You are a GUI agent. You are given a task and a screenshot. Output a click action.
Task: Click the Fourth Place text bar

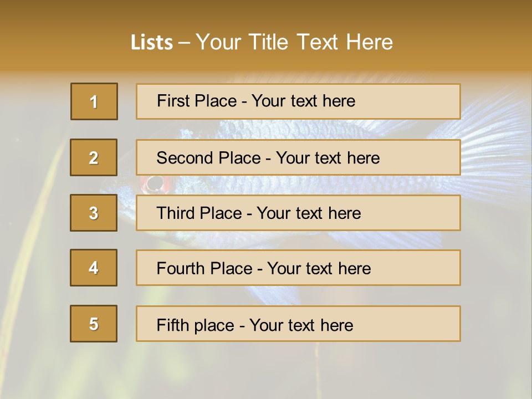[298, 268]
